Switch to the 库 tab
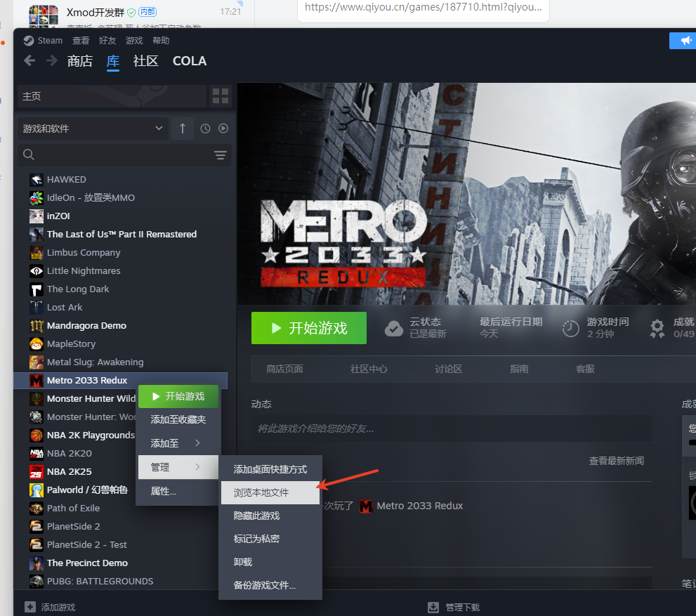This screenshot has height=616, width=696. point(113,61)
